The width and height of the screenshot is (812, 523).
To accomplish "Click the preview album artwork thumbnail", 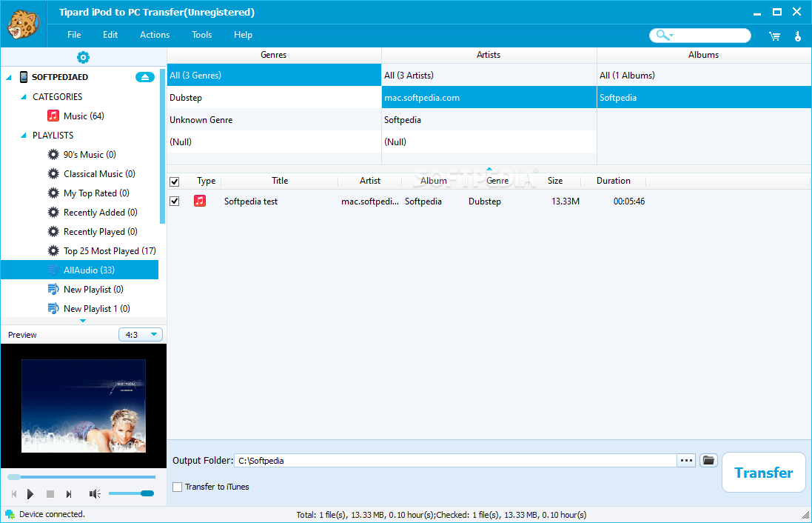I will click(84, 406).
